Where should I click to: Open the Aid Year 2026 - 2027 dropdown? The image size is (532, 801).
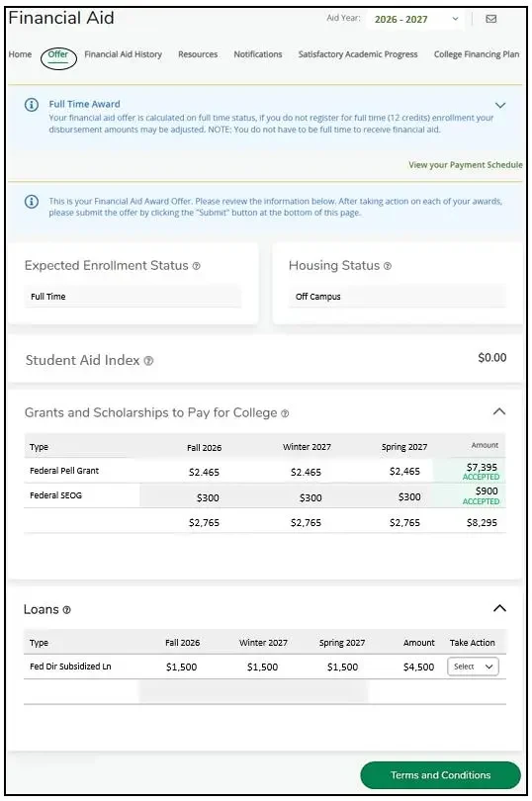coord(415,20)
